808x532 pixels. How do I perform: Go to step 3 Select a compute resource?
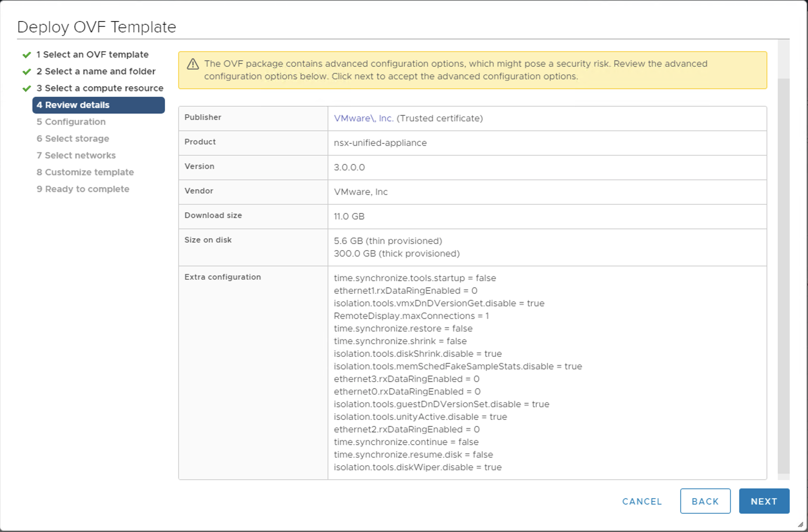(x=100, y=88)
